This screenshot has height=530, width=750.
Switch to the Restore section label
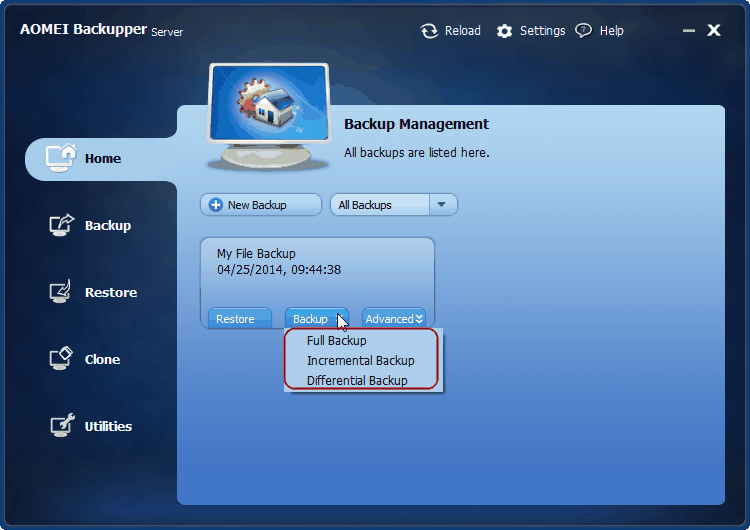tap(111, 292)
